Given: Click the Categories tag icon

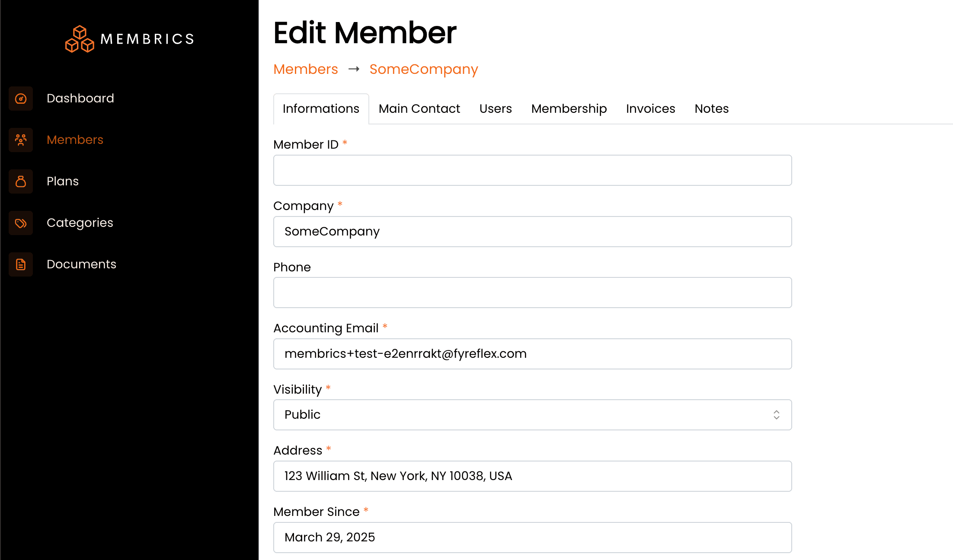Looking at the screenshot, I should (21, 223).
